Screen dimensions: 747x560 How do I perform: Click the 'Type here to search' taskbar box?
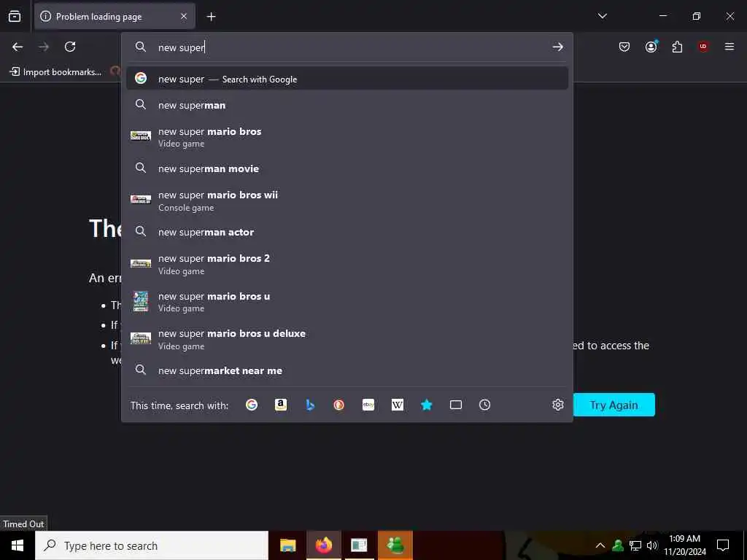pos(152,545)
